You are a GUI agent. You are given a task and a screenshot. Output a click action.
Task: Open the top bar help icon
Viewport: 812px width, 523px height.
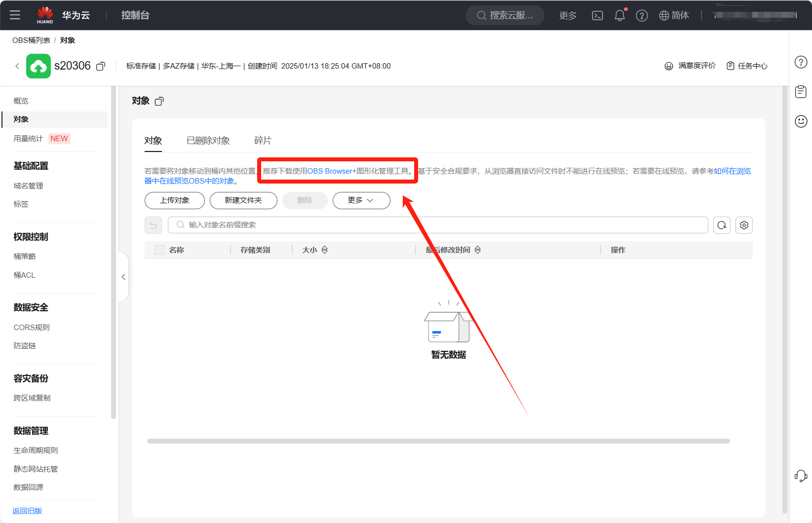(642, 16)
